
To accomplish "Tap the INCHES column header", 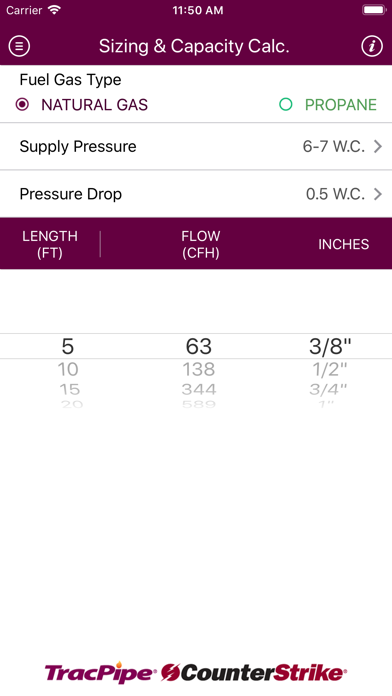I will 344,244.
